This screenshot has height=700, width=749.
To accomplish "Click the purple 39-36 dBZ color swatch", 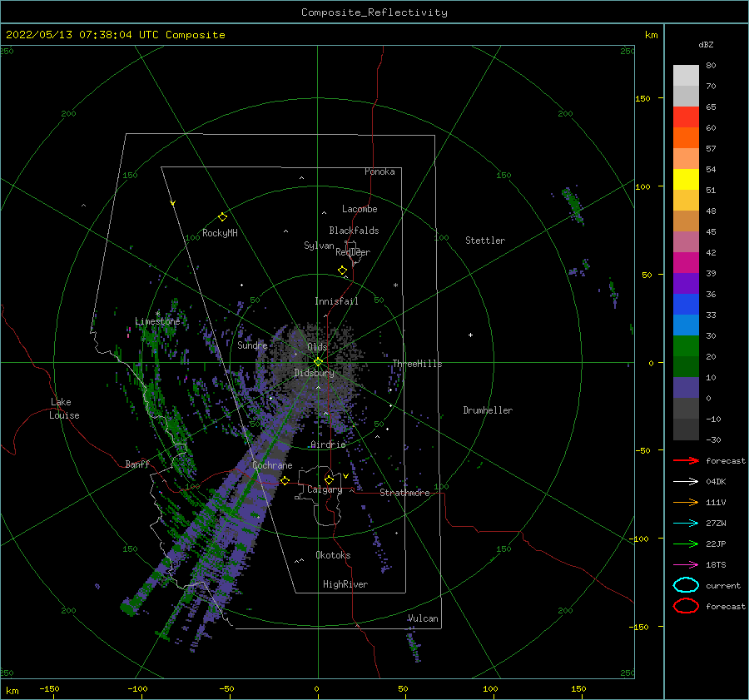I will point(686,284).
